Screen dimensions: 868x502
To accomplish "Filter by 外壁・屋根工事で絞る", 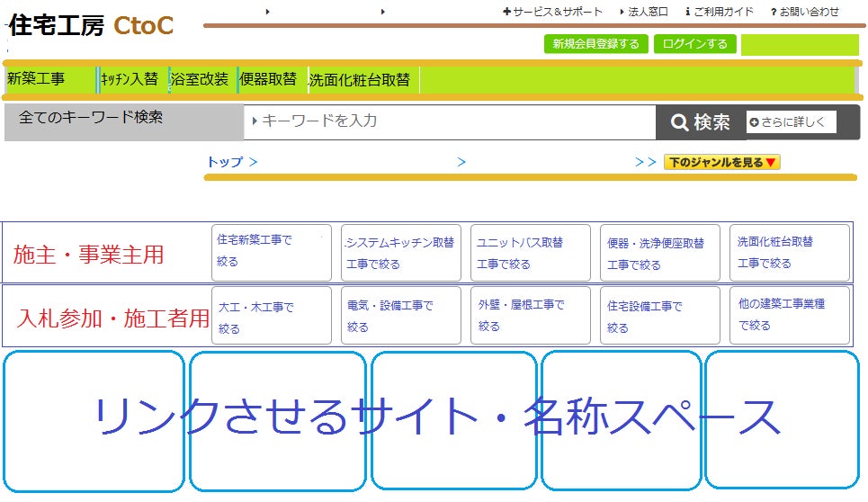I will pos(530,315).
